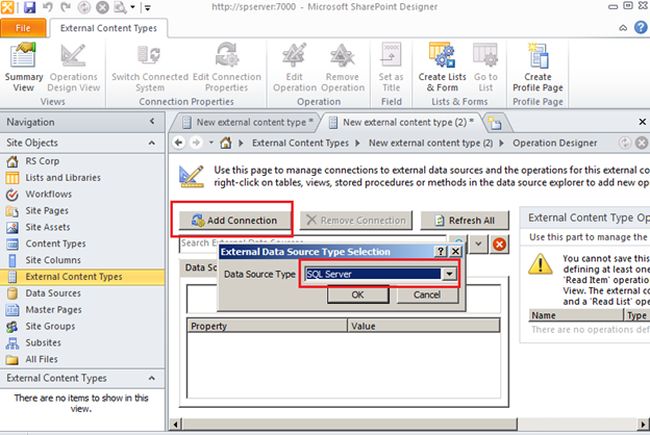
Task: Select the External Content Types ribbon tab
Action: pos(109,28)
